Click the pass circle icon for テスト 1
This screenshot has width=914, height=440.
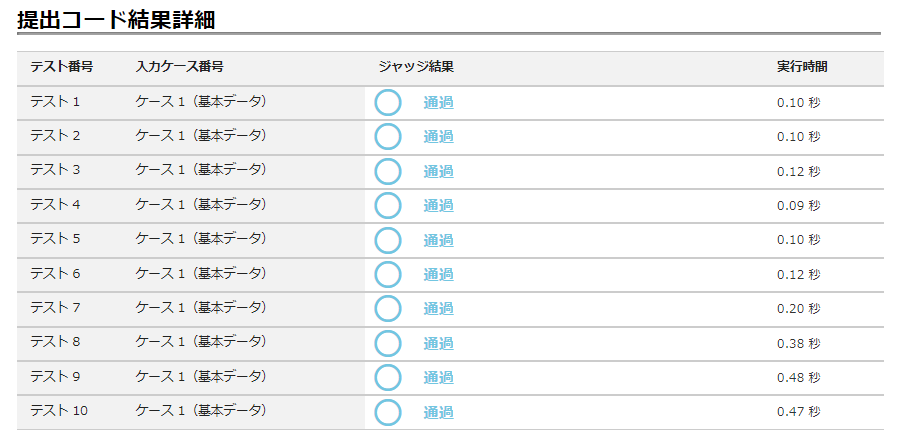click(388, 103)
